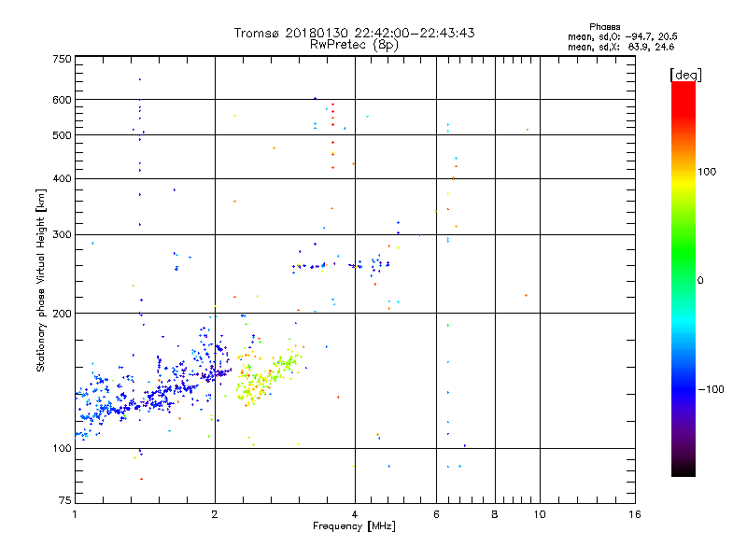747x560 pixels.
Task: Click the [deg] label above the color bar
Action: point(685,75)
